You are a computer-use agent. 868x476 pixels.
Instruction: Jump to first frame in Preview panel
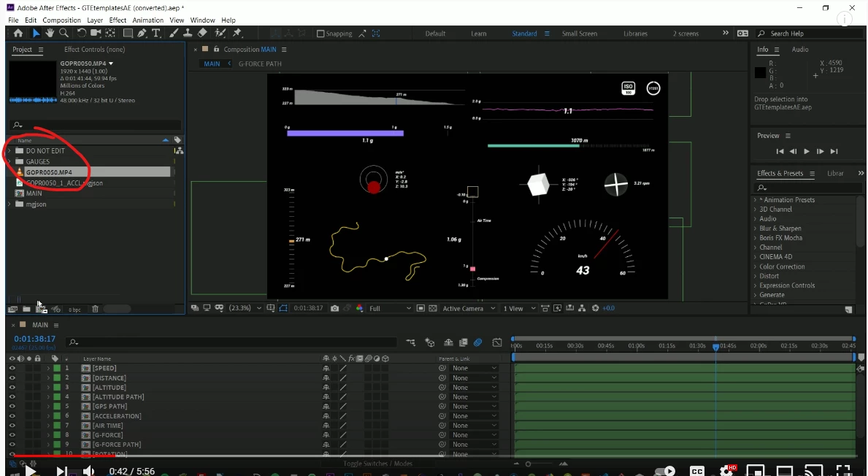click(x=780, y=151)
